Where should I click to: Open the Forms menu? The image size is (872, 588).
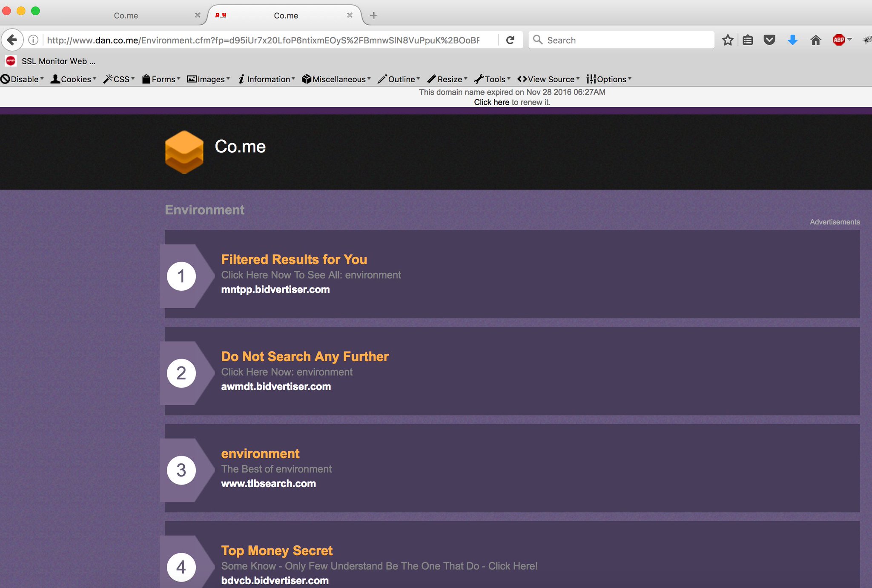pos(161,79)
